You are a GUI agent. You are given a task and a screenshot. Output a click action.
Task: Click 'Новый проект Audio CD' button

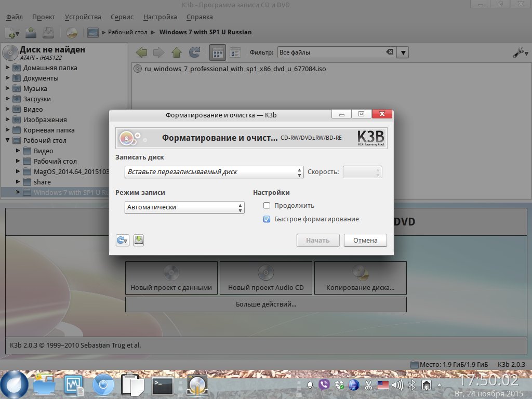click(x=266, y=277)
